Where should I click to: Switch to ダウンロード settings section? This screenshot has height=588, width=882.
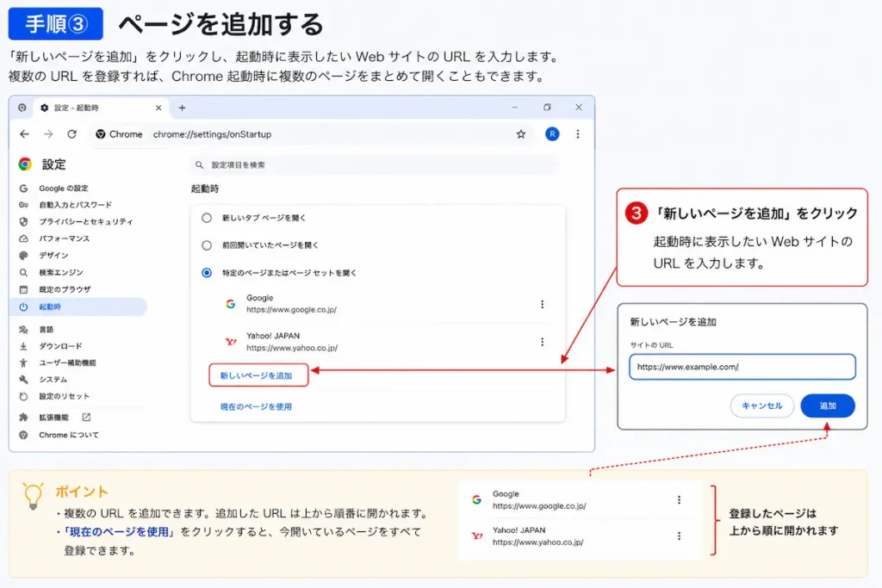pos(60,346)
